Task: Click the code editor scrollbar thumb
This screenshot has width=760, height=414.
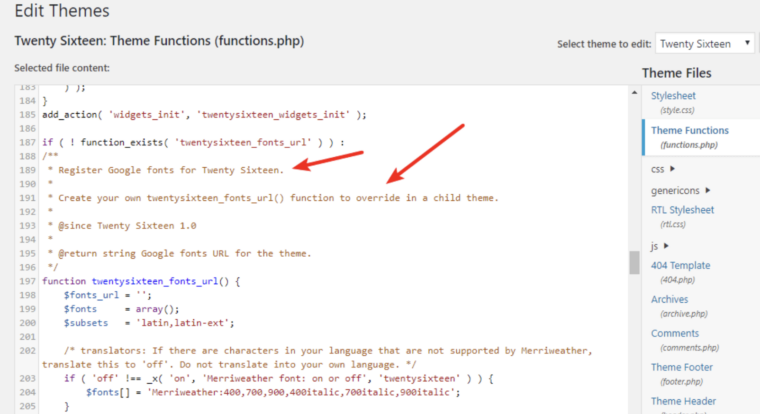Action: click(633, 262)
